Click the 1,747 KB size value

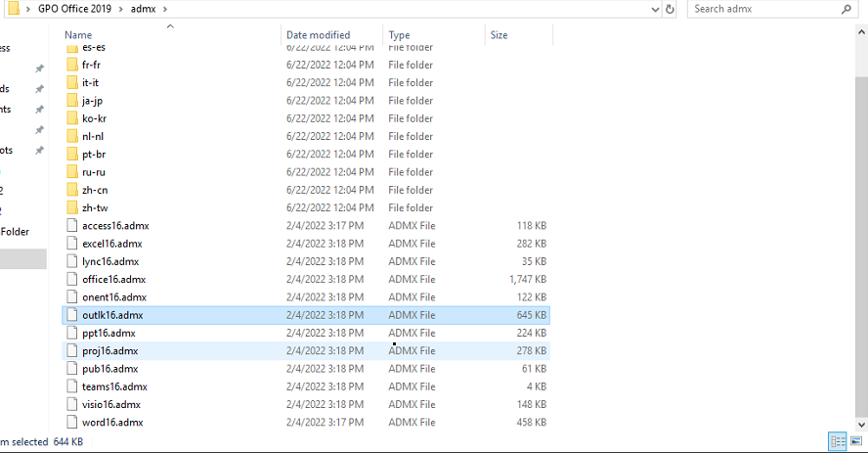pos(528,279)
